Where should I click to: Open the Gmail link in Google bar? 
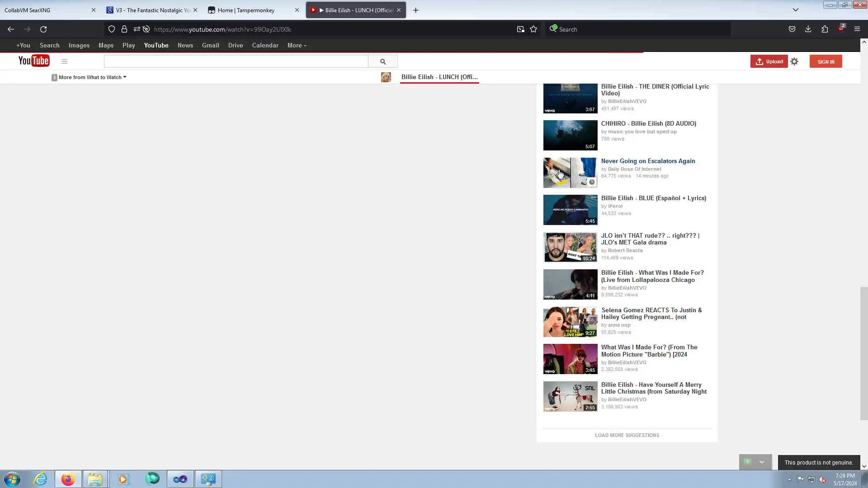210,46
